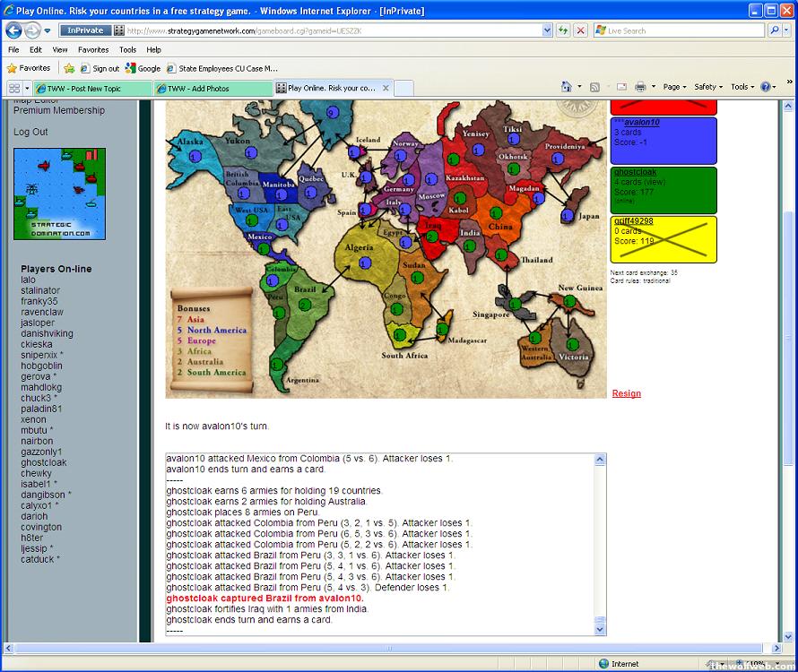798x672 pixels.
Task: Open the search provider dropdown arrow
Action: tap(786, 30)
